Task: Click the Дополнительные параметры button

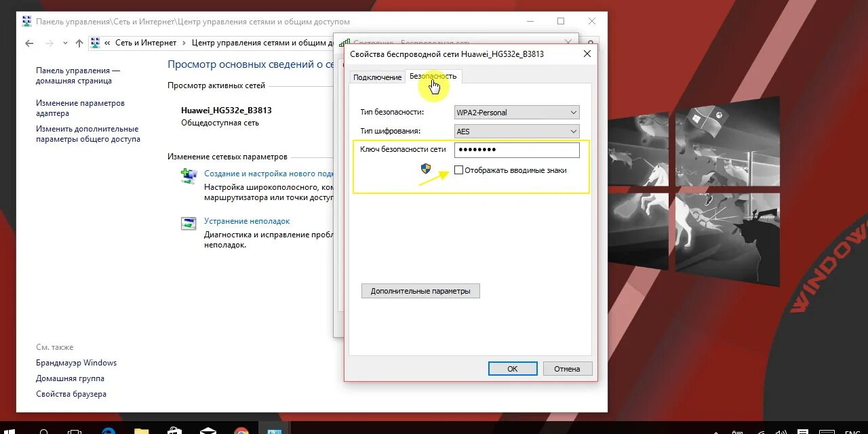Action: pyautogui.click(x=420, y=291)
